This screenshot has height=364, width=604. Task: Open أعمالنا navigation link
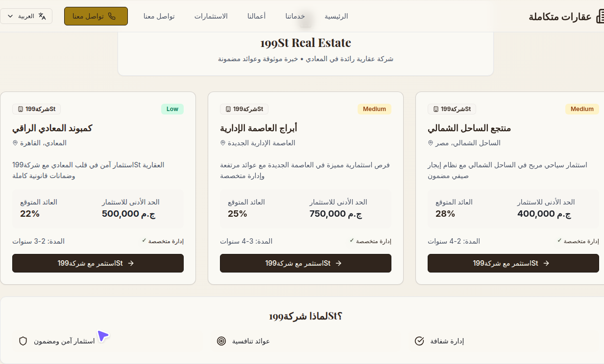[257, 16]
